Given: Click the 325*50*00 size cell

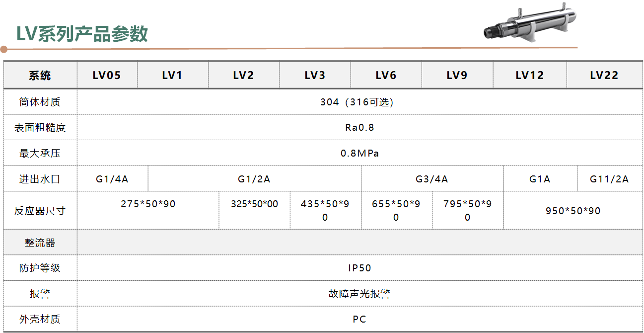Looking at the screenshot, I should 254,204.
